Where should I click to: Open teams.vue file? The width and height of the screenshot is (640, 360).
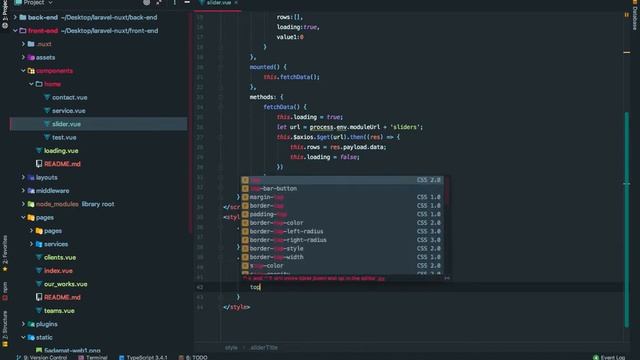tap(59, 311)
